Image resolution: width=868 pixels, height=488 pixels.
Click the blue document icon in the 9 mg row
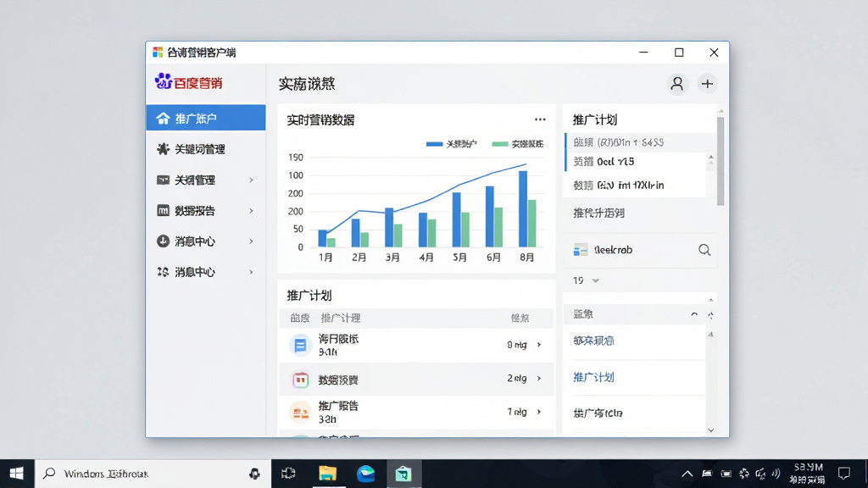point(300,346)
